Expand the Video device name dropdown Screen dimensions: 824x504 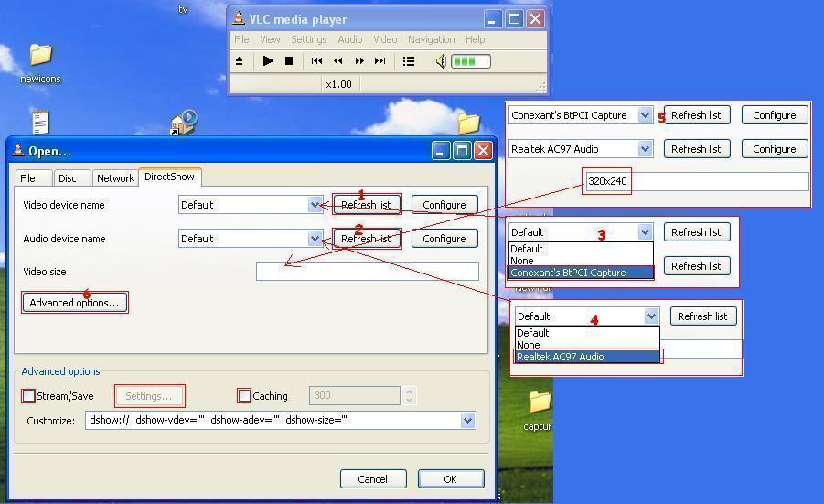(316, 205)
